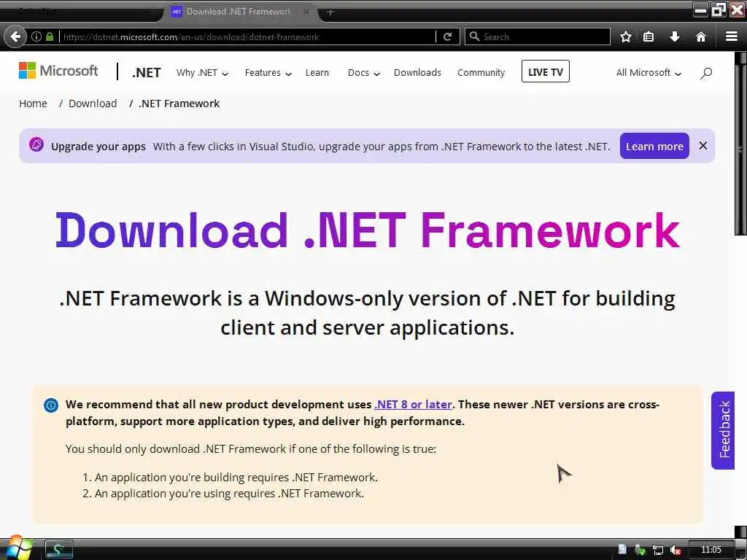This screenshot has width=747, height=560.
Task: Open a new browser tab with plus
Action: coord(330,12)
